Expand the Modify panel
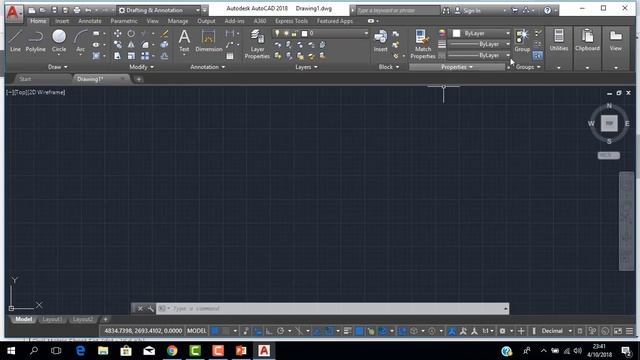 (141, 67)
